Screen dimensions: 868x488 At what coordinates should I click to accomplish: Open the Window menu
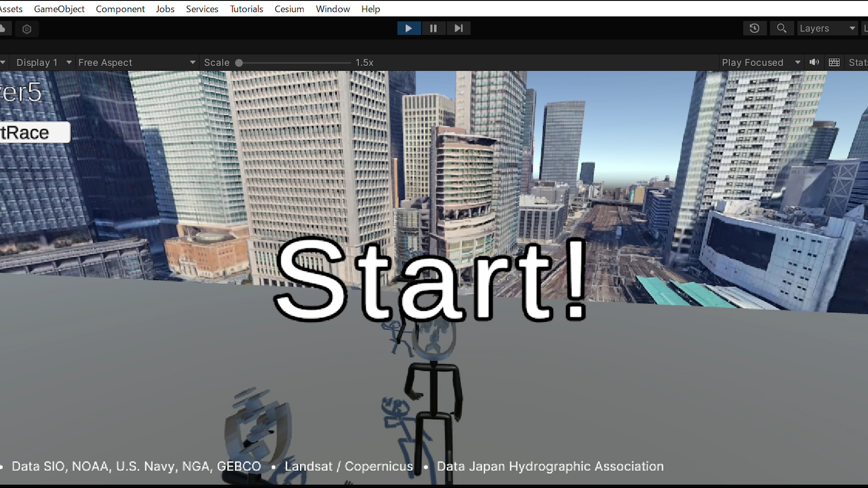pos(333,9)
